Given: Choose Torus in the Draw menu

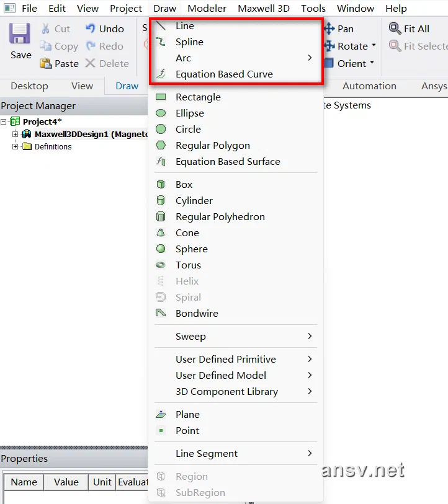Looking at the screenshot, I should tap(236, 265).
